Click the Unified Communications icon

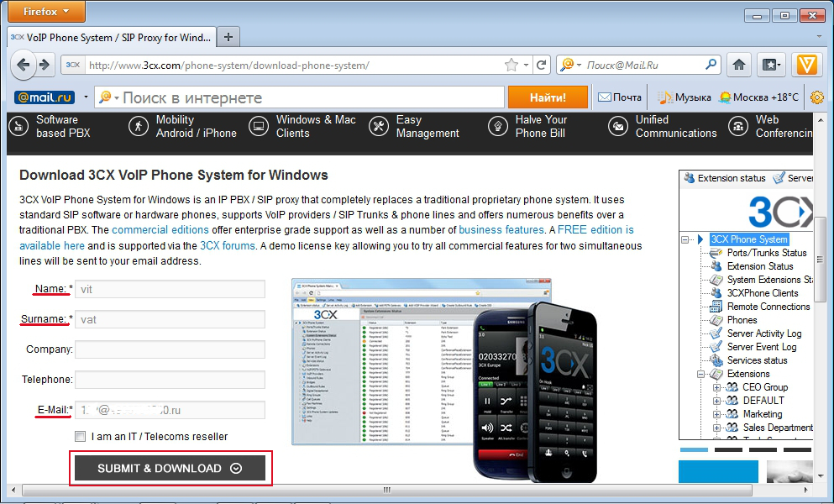pos(618,127)
